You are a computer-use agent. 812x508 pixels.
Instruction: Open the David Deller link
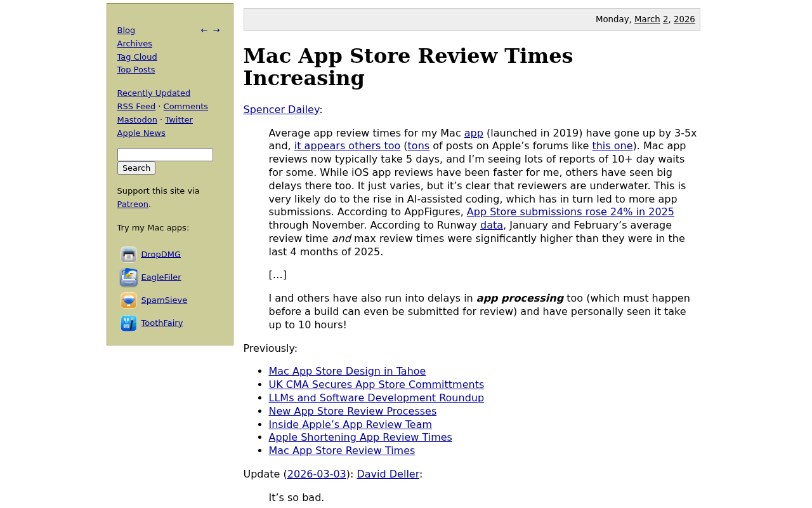[388, 474]
